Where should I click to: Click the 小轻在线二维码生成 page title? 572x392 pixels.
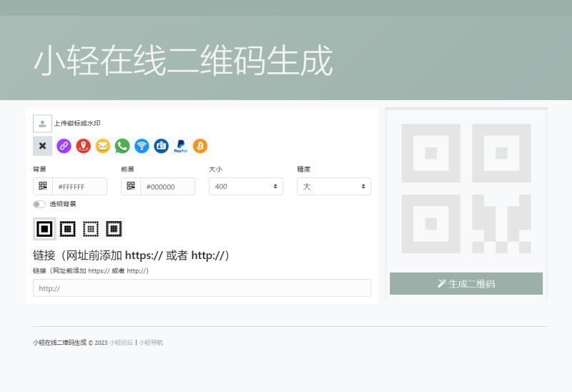coord(183,60)
